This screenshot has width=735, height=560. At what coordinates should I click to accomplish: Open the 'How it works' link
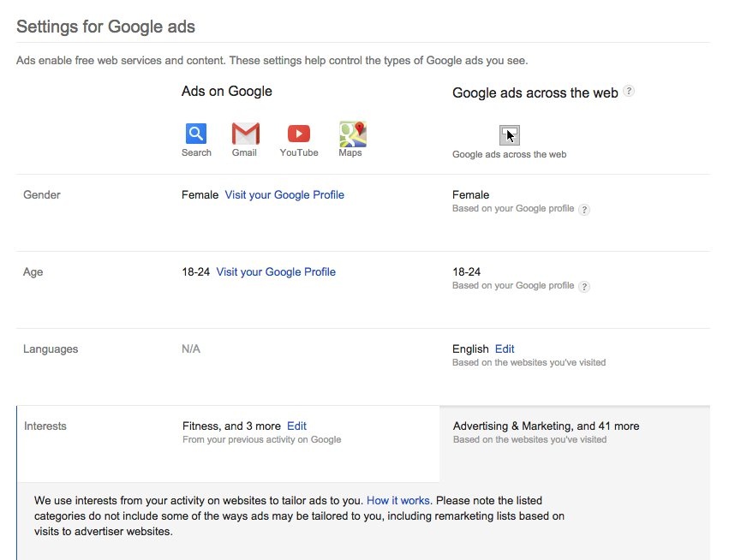[x=398, y=500]
